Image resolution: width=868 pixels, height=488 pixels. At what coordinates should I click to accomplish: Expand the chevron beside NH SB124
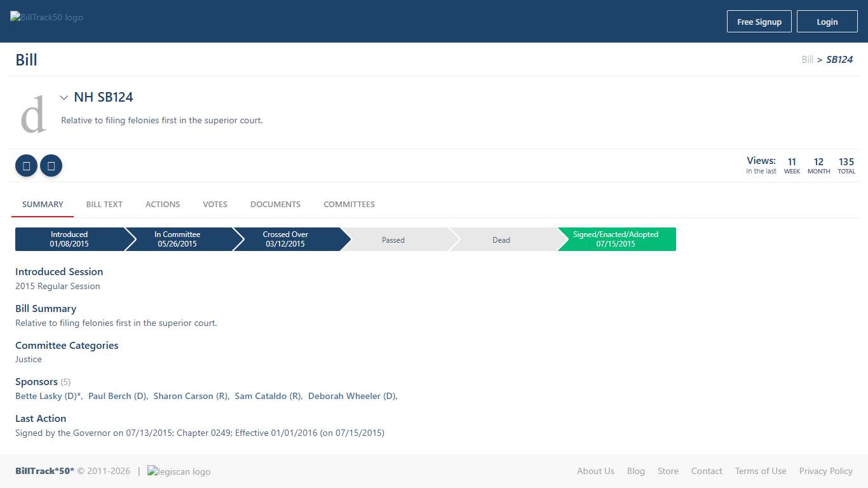pos(64,98)
